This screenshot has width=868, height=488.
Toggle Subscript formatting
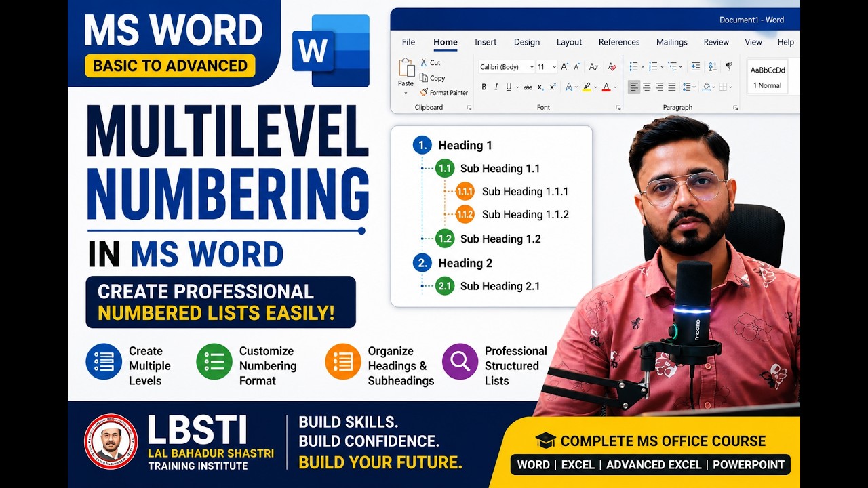tap(540, 87)
